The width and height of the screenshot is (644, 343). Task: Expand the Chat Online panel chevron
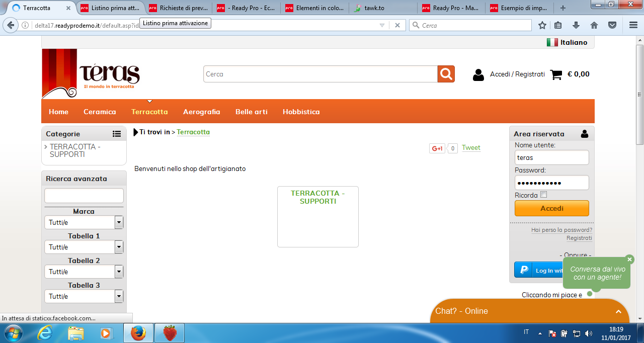pos(619,311)
